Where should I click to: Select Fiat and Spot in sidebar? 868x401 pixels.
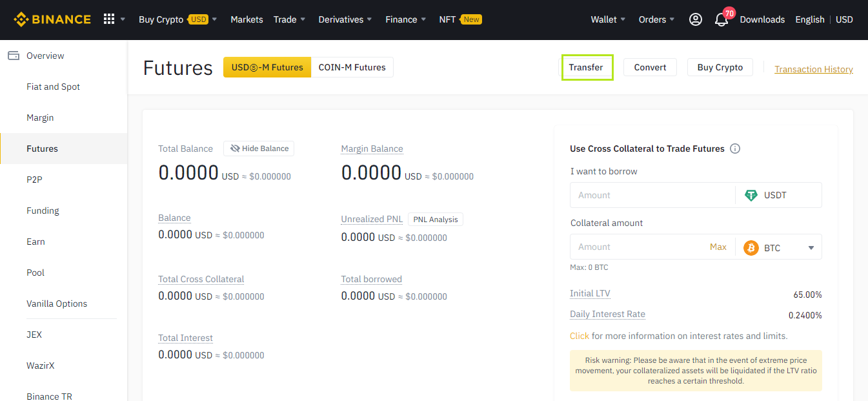tap(63, 87)
